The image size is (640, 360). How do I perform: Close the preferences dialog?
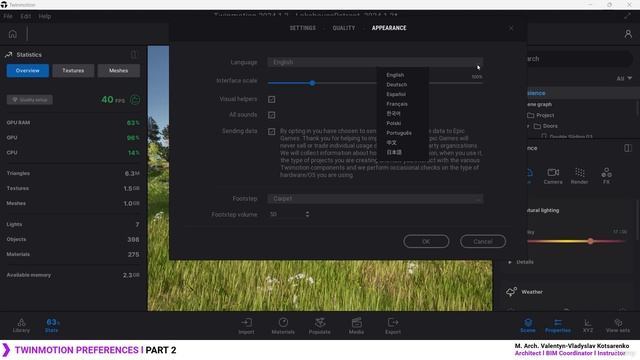click(x=511, y=28)
